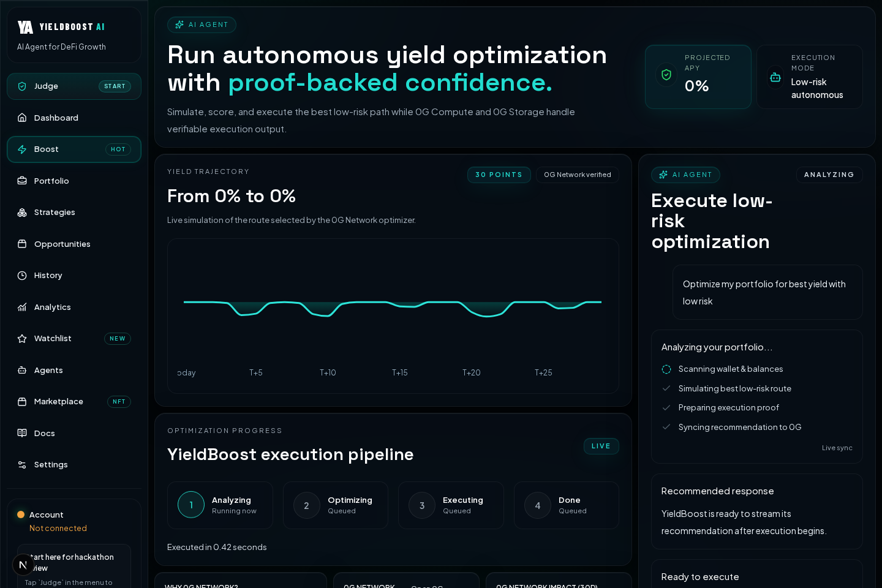This screenshot has width=882, height=588.
Task: Click the Execution Mode robot icon
Action: (775, 77)
